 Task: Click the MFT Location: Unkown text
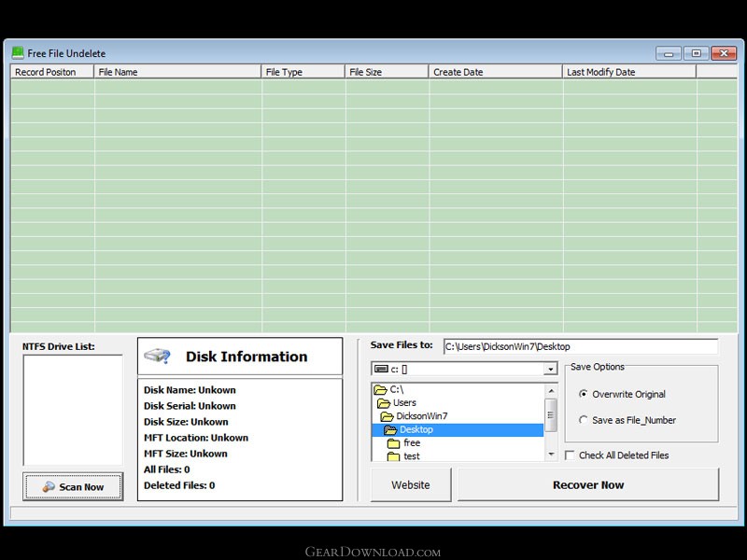click(x=196, y=438)
